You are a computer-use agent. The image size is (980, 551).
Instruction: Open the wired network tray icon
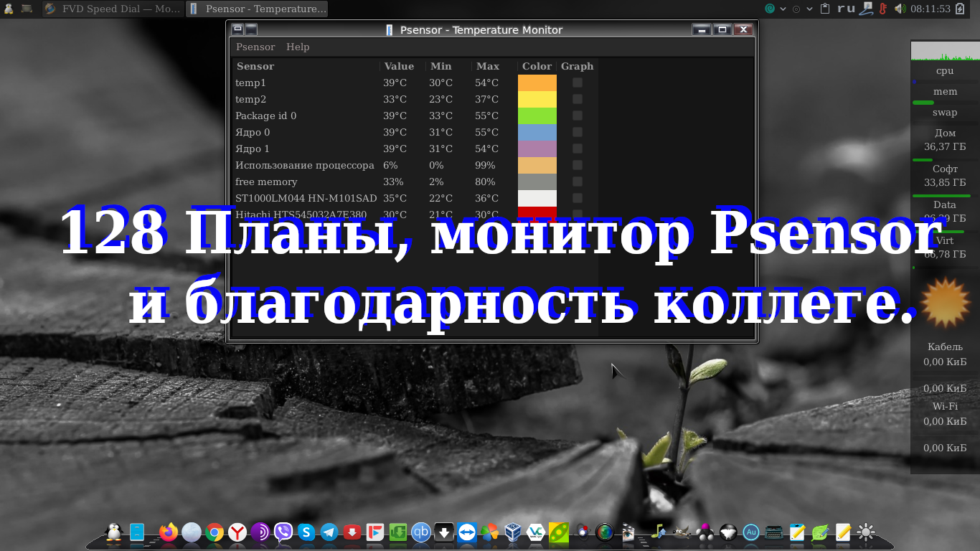(x=867, y=9)
